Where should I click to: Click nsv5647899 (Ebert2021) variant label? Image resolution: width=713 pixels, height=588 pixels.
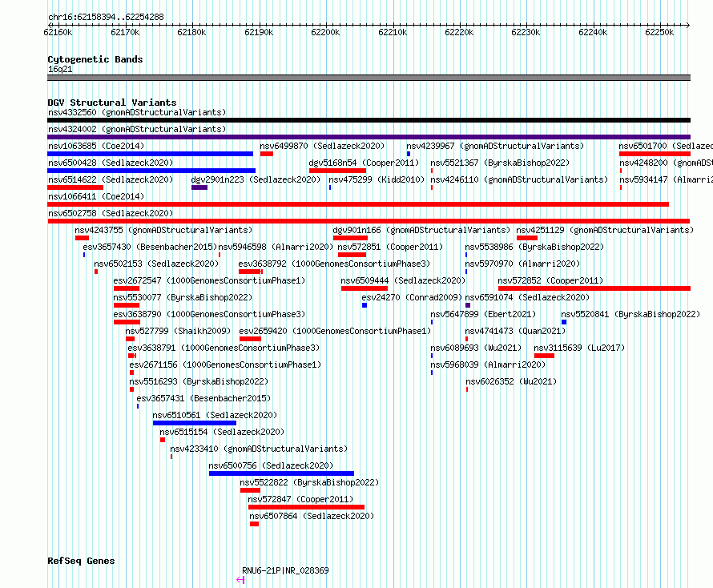click(483, 314)
